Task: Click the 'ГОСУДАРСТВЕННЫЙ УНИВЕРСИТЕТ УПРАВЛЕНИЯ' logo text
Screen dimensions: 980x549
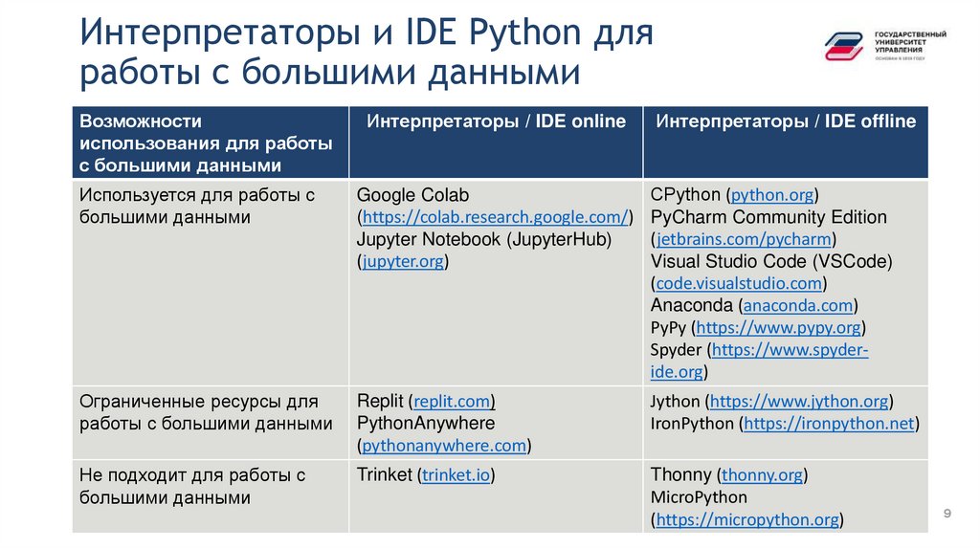Action: coord(910,42)
